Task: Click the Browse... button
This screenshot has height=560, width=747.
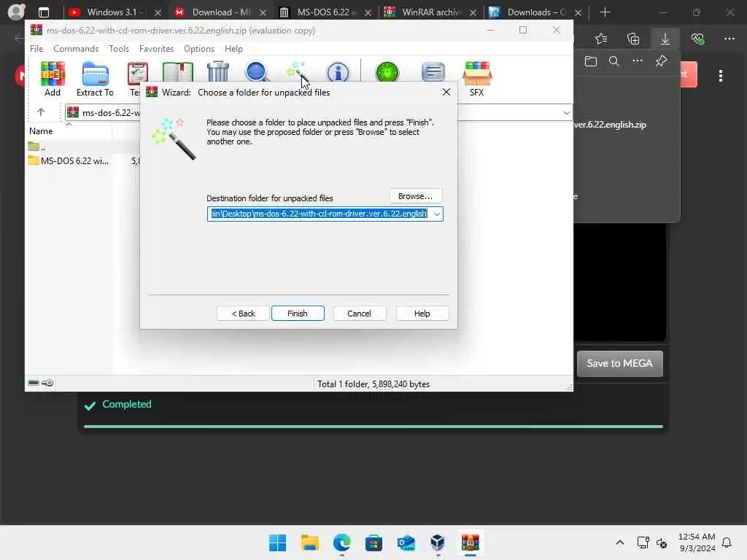Action: click(x=415, y=196)
